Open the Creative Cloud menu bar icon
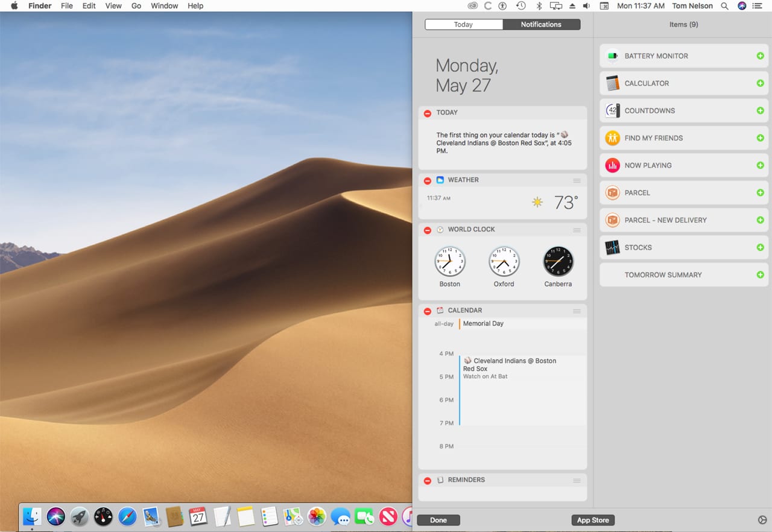The image size is (772, 532). [x=473, y=5]
